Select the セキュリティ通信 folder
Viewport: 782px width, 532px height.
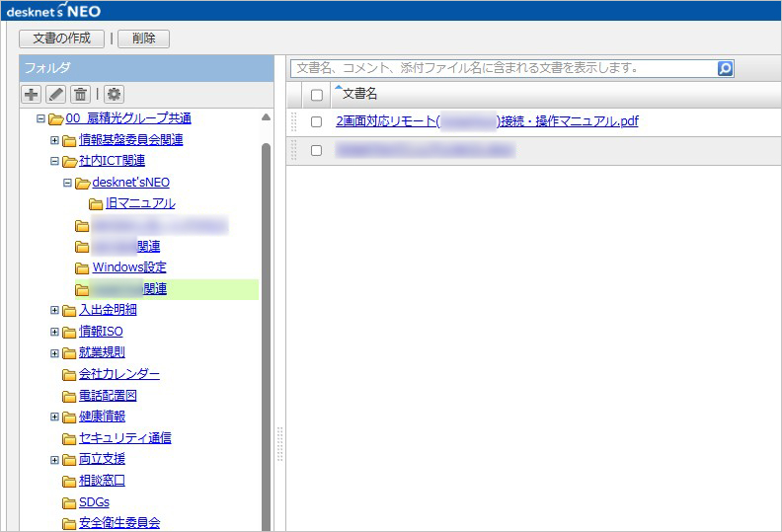124,437
